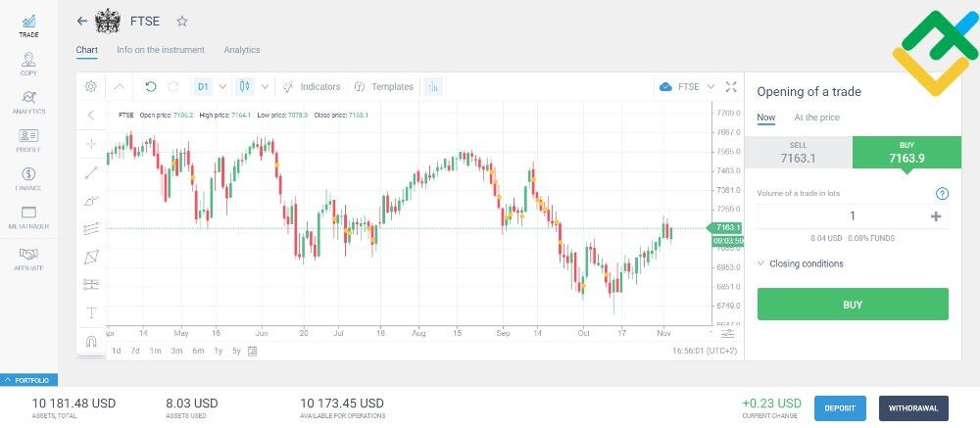Switch to the Analytics tab
Viewport: 980px width, 428px height.
coord(242,50)
